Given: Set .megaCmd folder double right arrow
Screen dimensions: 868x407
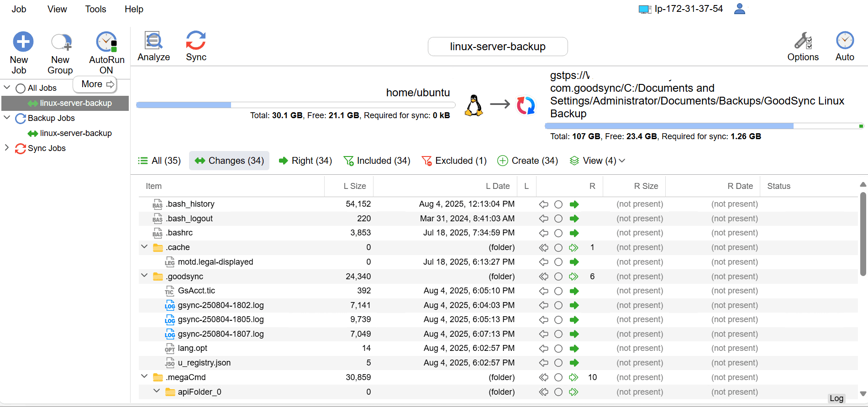Looking at the screenshot, I should click(x=574, y=377).
